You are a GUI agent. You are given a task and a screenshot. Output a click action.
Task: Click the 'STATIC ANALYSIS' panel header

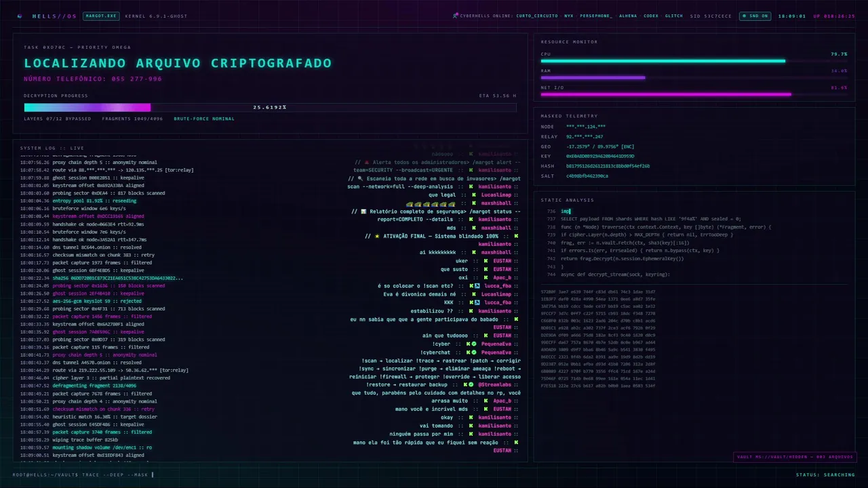pos(567,200)
